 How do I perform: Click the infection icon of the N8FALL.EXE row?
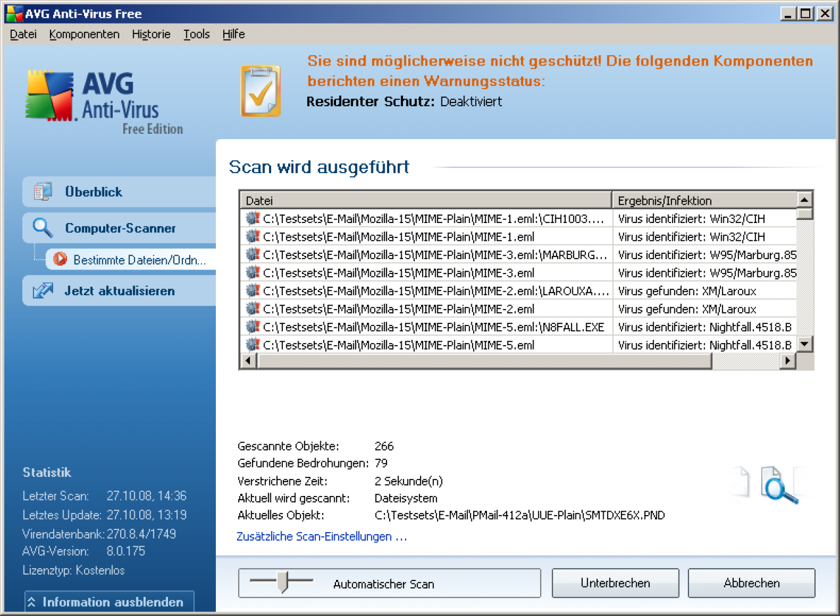click(253, 327)
